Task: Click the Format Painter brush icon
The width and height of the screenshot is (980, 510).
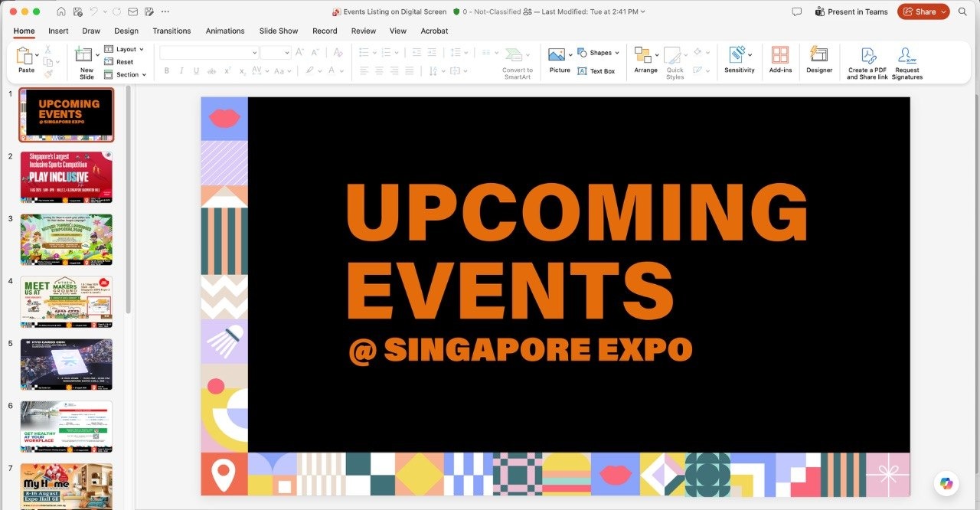Action: (x=48, y=74)
